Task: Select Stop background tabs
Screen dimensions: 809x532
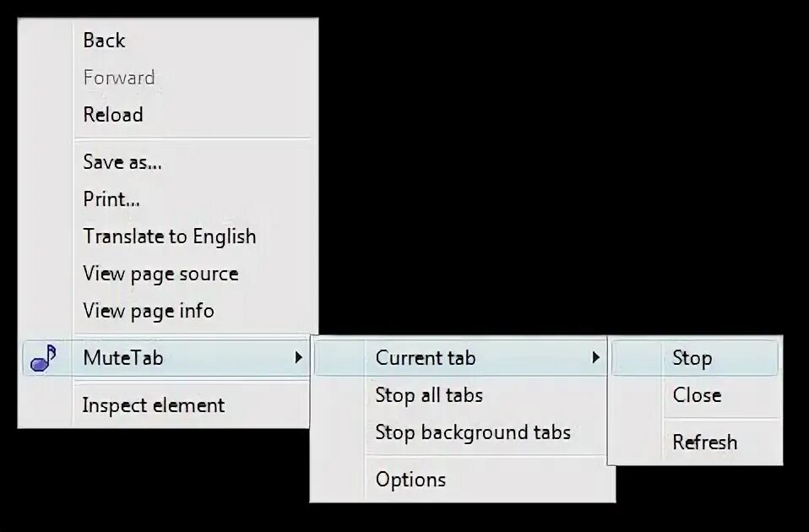Action: pyautogui.click(x=473, y=432)
